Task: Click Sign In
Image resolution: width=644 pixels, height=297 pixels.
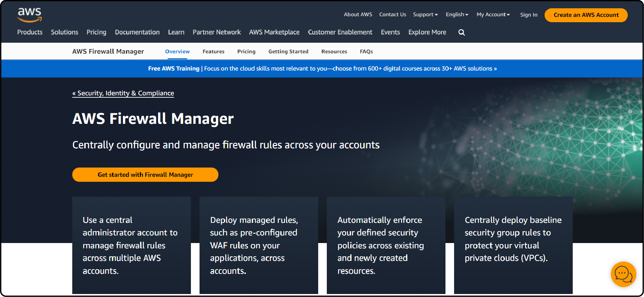Action: click(x=529, y=15)
